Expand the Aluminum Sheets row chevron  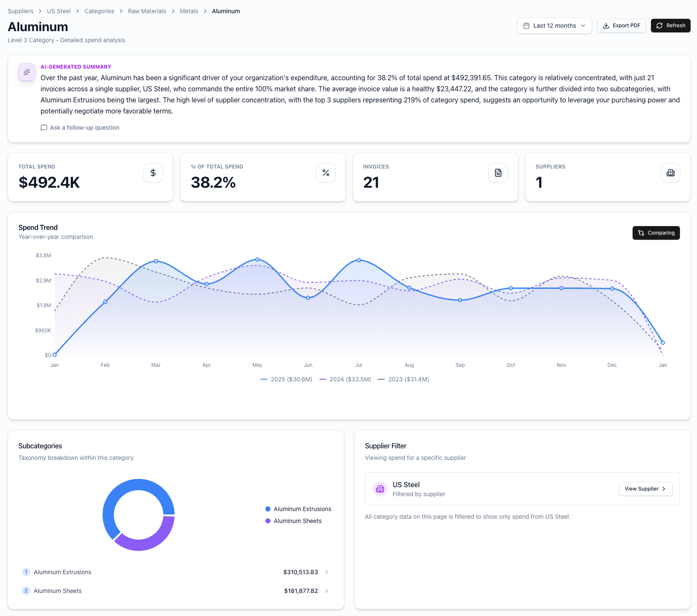click(x=327, y=591)
